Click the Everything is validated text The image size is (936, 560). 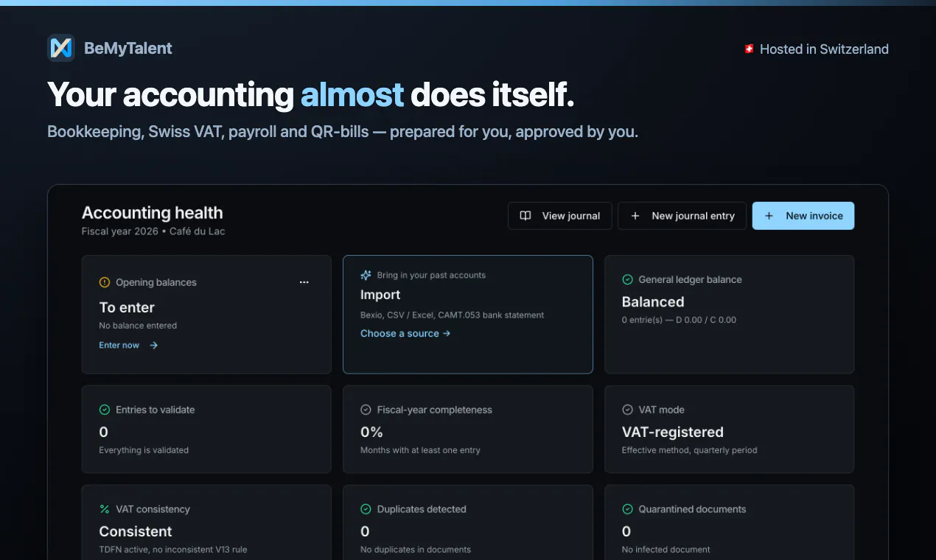[144, 450]
